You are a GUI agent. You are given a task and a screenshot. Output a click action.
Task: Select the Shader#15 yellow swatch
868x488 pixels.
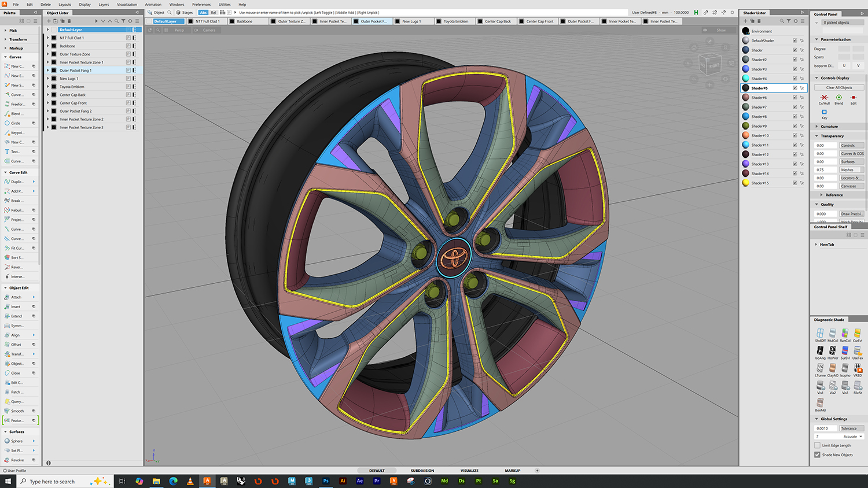746,183
